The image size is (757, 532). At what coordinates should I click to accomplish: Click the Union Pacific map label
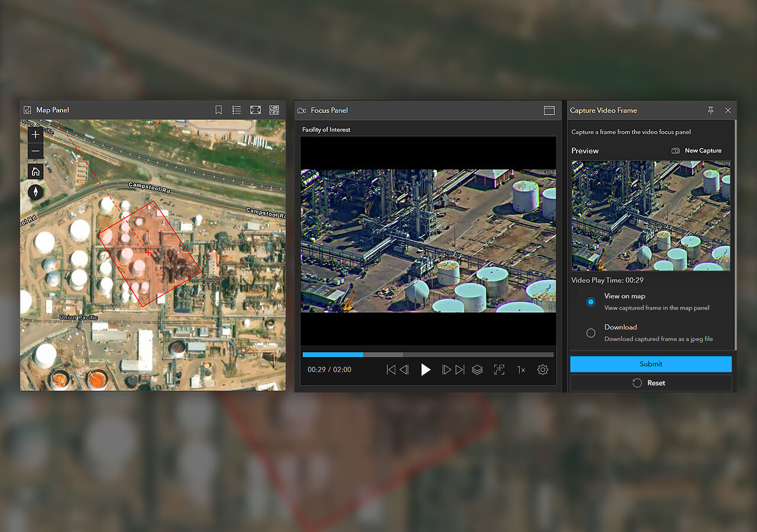point(78,318)
